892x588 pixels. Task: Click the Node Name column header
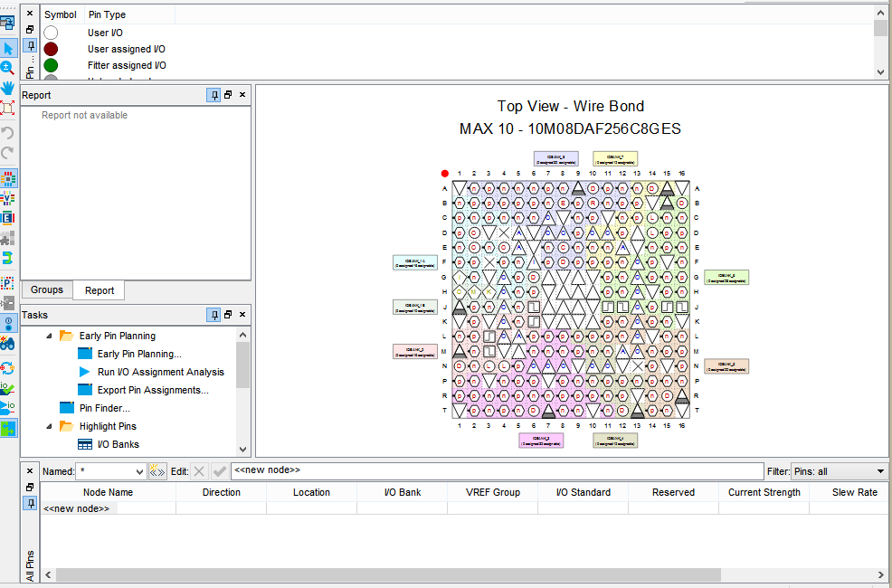pos(108,492)
